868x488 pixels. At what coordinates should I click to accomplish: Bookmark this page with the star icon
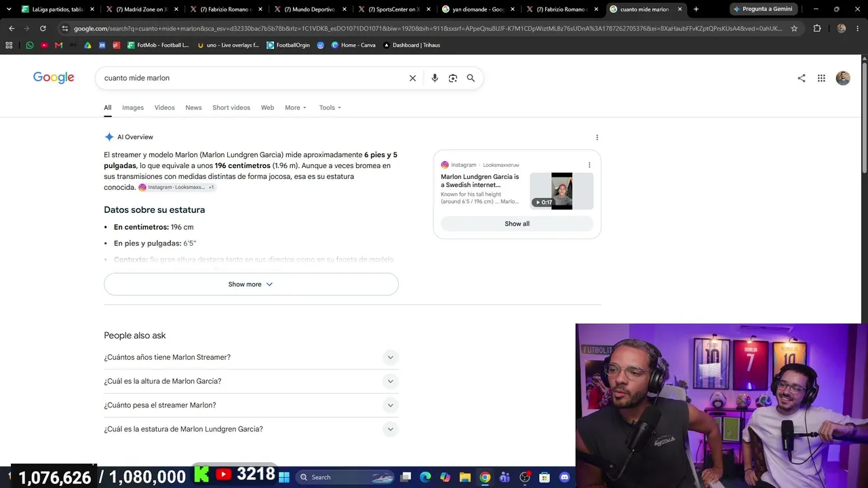click(794, 28)
